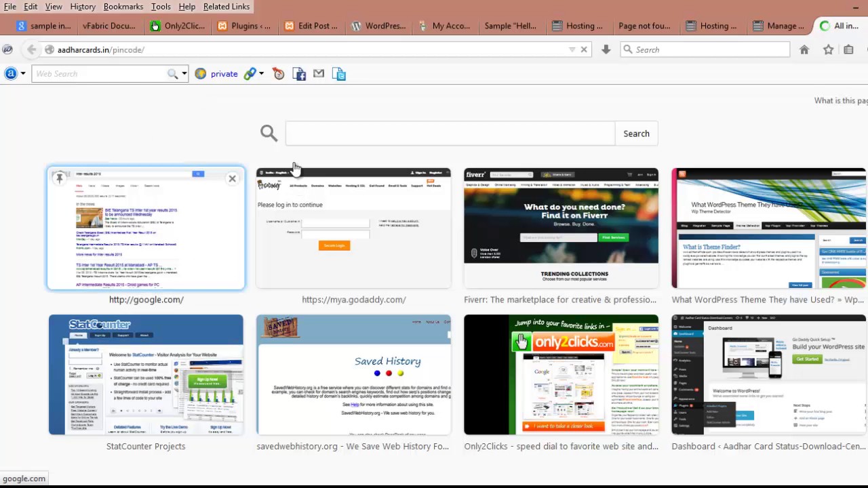Switch to the 'WordPres...' tab
Image resolution: width=868 pixels, height=488 pixels.
point(378,26)
